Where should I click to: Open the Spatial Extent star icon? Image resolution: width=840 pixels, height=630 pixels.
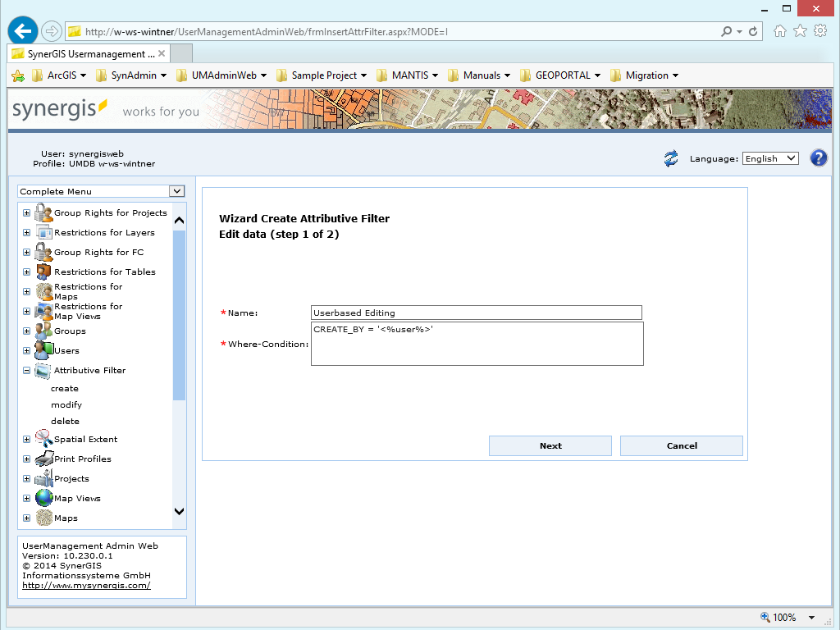point(42,439)
